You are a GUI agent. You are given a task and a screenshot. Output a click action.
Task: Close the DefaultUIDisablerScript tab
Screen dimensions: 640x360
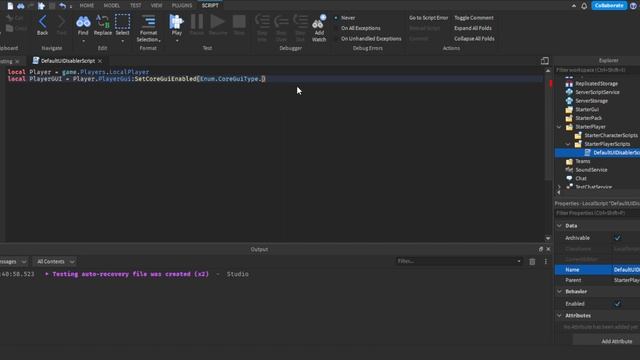(x=100, y=61)
